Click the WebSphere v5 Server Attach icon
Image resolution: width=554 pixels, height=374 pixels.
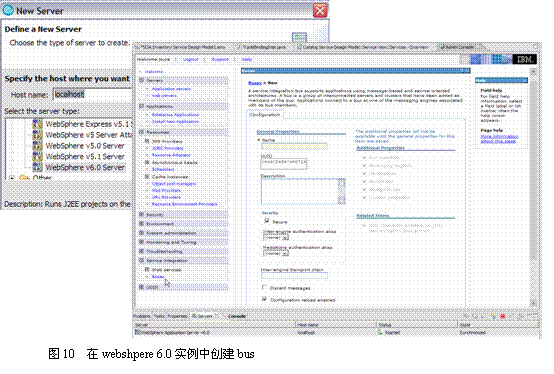tap(37, 135)
